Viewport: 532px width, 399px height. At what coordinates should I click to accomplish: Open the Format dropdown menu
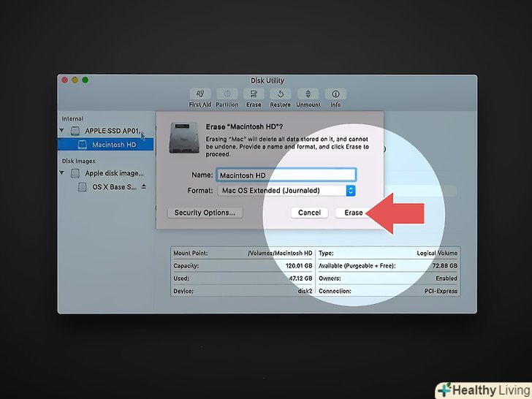[286, 191]
